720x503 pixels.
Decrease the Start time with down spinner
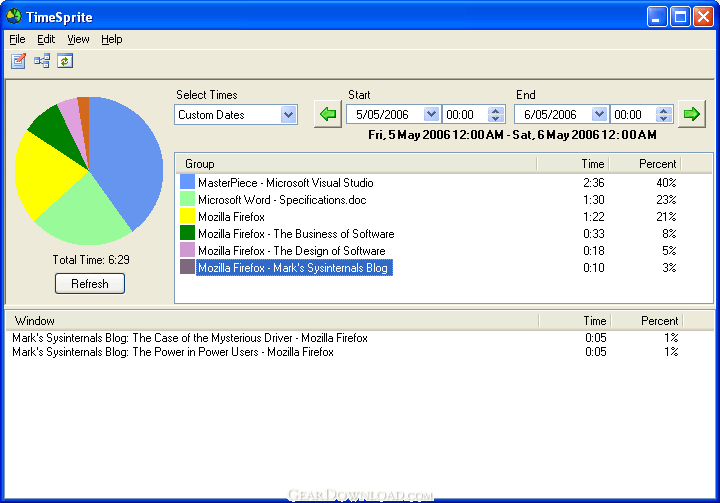coord(495,119)
